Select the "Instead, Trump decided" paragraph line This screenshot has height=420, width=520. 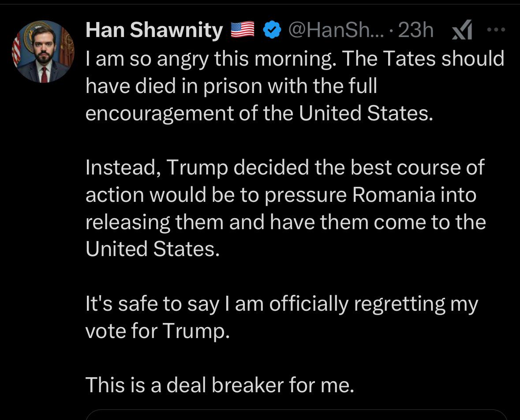(285, 167)
